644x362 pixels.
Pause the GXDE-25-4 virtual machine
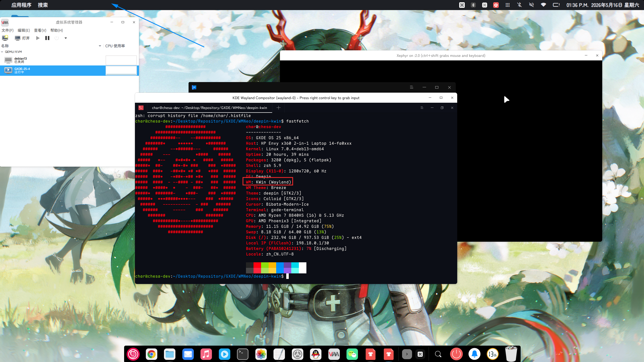tap(47, 38)
